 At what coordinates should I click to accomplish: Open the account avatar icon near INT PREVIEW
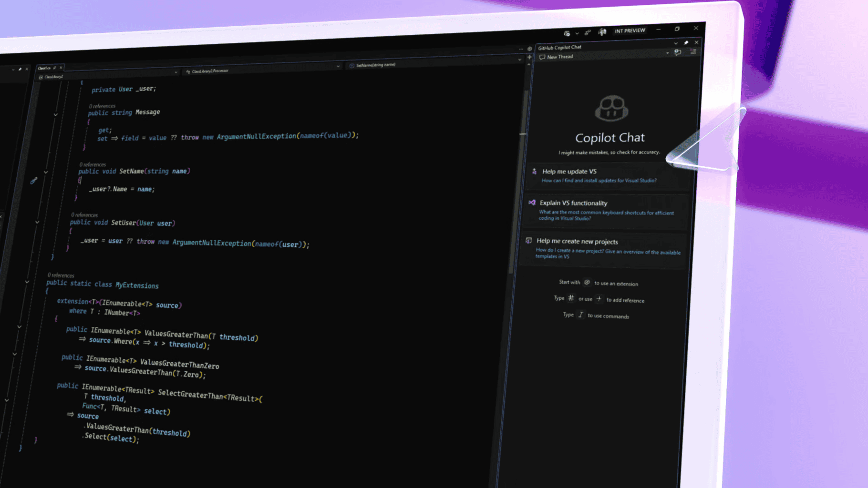(602, 31)
